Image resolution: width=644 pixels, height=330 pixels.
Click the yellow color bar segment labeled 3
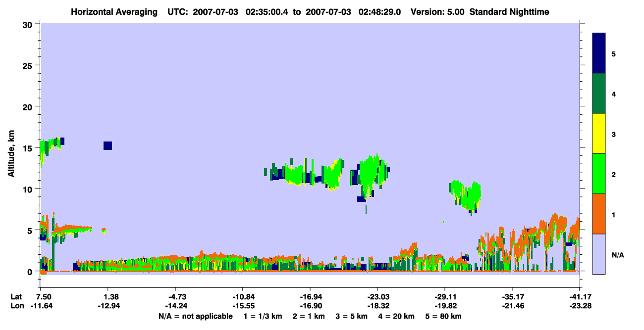point(599,134)
